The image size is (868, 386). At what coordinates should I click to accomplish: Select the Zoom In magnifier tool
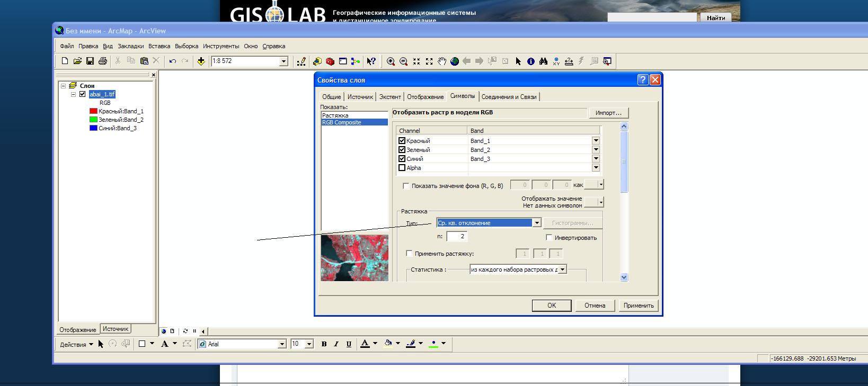(391, 61)
